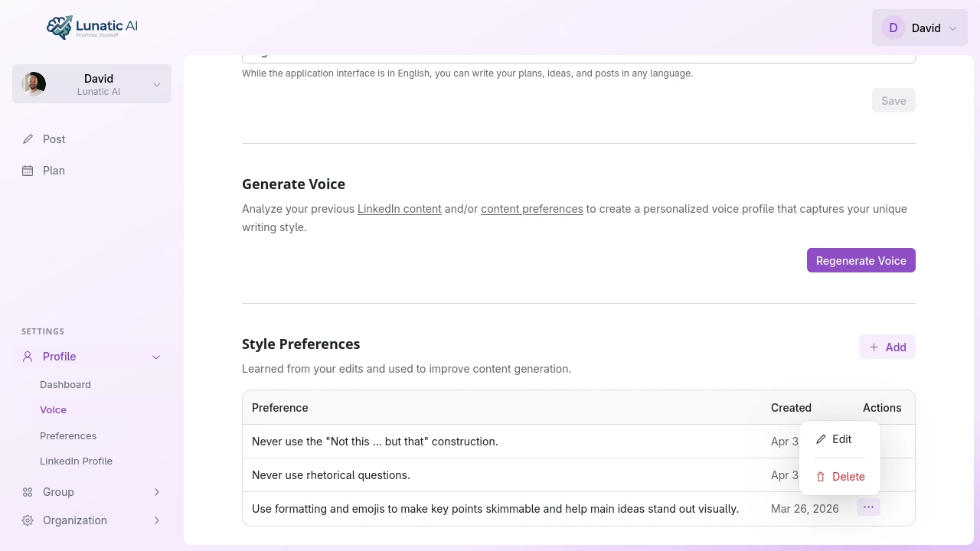This screenshot has height=551, width=980.
Task: Follow the content preferences link
Action: [x=532, y=209]
